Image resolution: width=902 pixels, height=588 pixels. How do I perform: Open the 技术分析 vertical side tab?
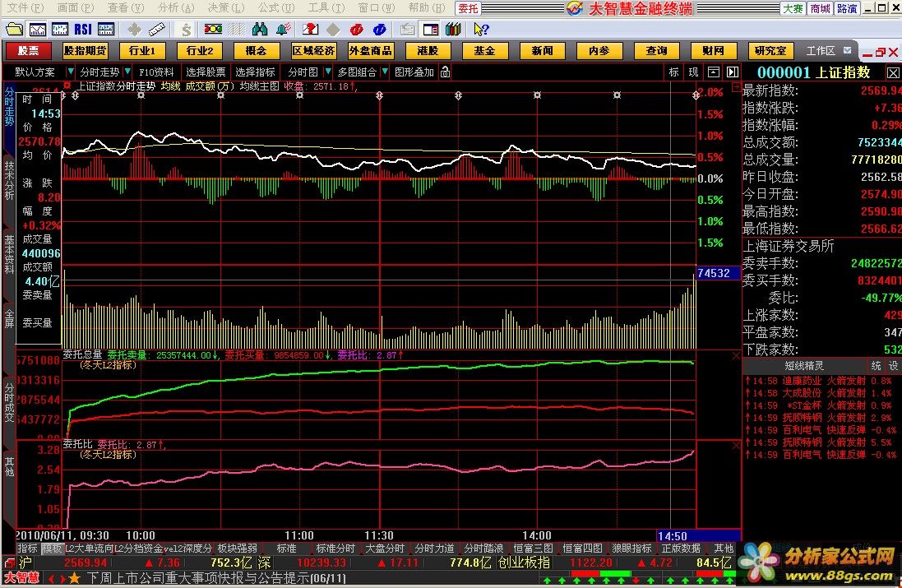9,181
